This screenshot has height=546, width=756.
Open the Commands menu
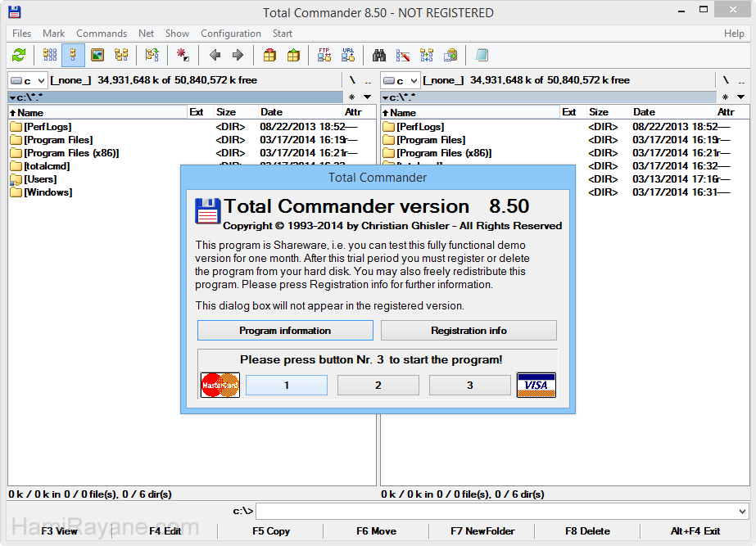(102, 34)
